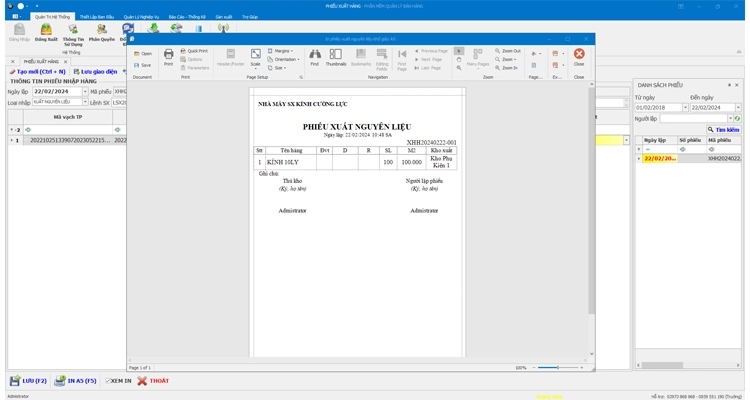The image size is (750, 400).
Task: Click the Print icon in the preview ribbon
Action: coord(168,56)
